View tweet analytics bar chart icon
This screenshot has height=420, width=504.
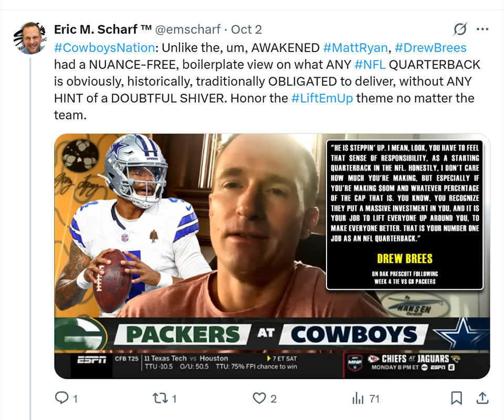pos(358,398)
